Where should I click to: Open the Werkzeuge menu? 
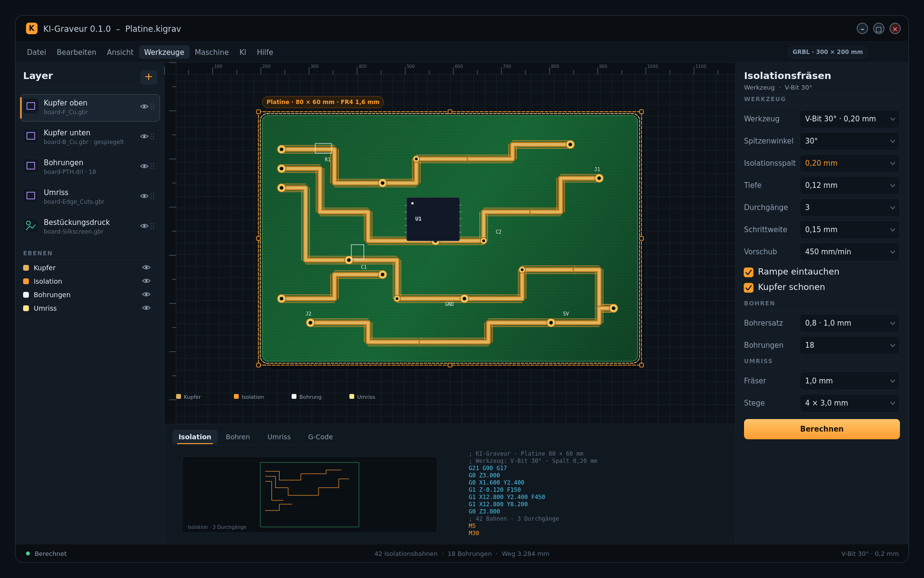(x=164, y=52)
